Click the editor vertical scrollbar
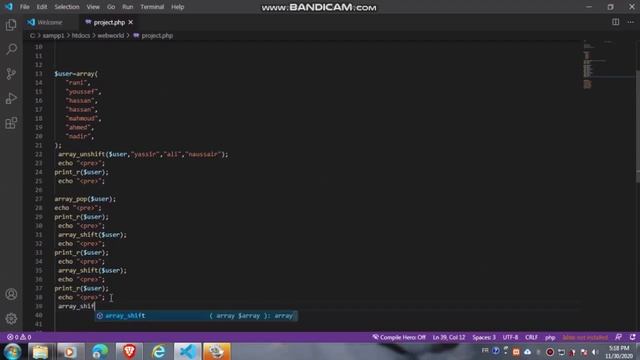The height and width of the screenshot is (360, 640). (638, 127)
